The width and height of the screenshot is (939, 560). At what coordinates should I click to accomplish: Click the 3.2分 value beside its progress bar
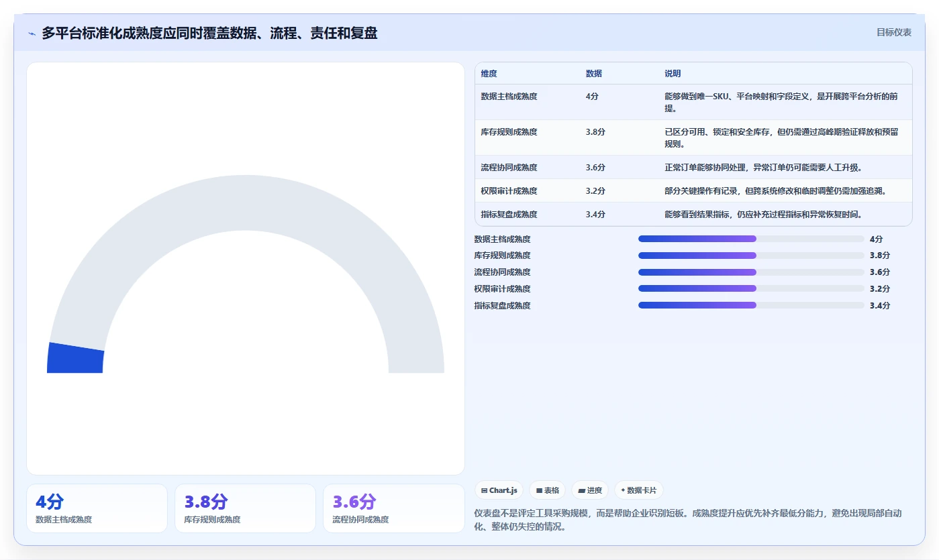point(880,289)
